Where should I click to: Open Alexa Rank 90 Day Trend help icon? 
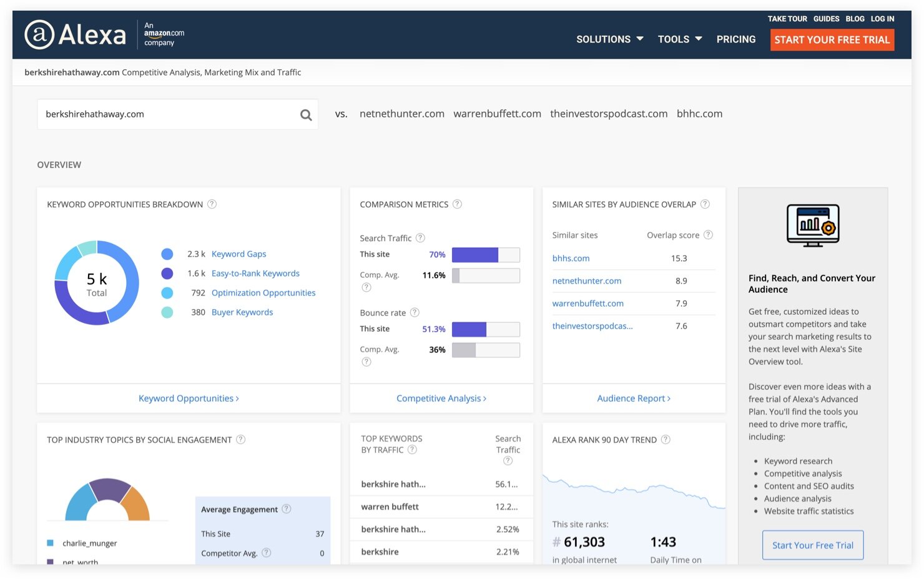(x=666, y=440)
